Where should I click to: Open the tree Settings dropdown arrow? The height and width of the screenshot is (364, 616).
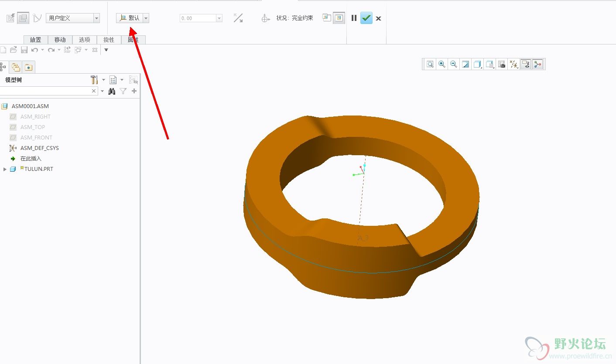[103, 80]
